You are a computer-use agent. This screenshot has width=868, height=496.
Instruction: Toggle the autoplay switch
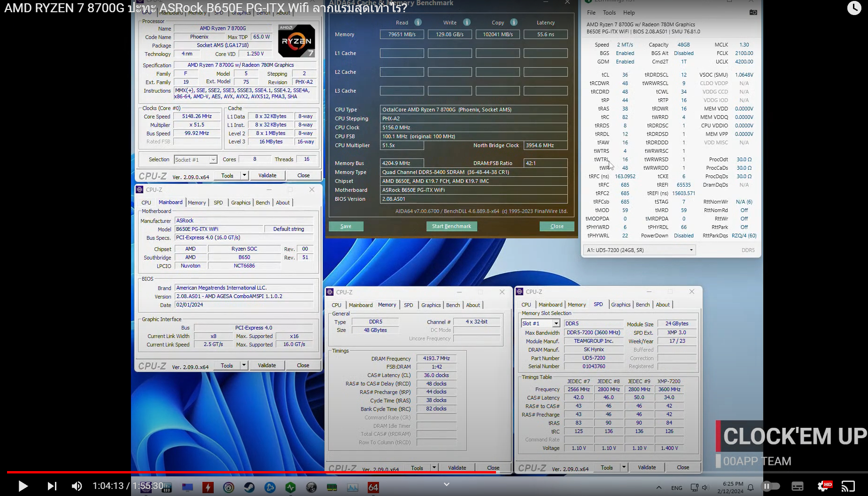tap(771, 486)
